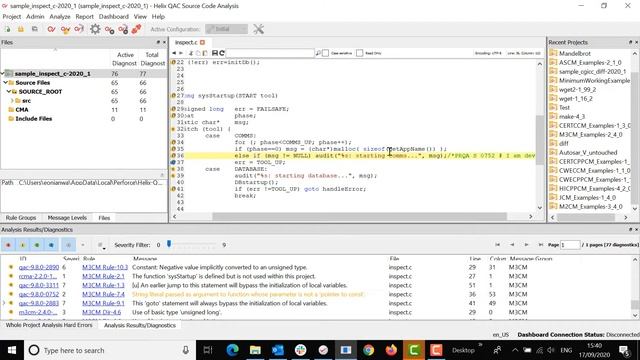Screen dimensions: 640x360
Task: Run the first QAC analyze icon
Action: (51, 29)
